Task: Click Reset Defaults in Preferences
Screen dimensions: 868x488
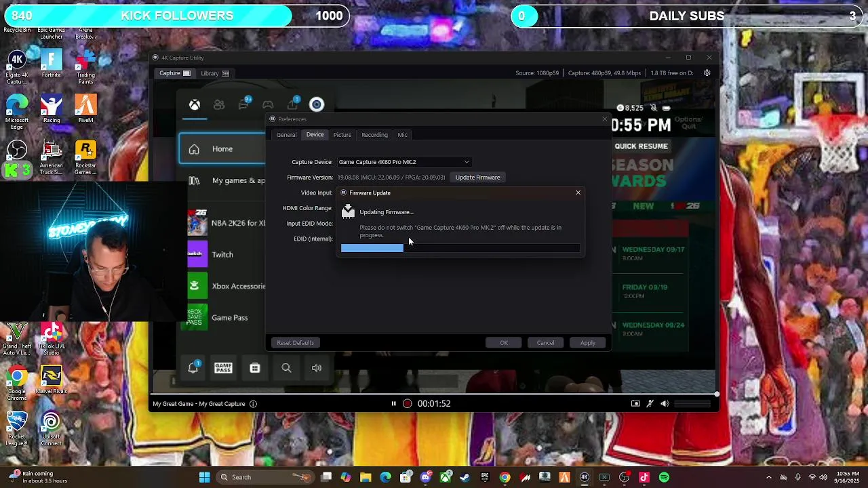Action: [295, 343]
